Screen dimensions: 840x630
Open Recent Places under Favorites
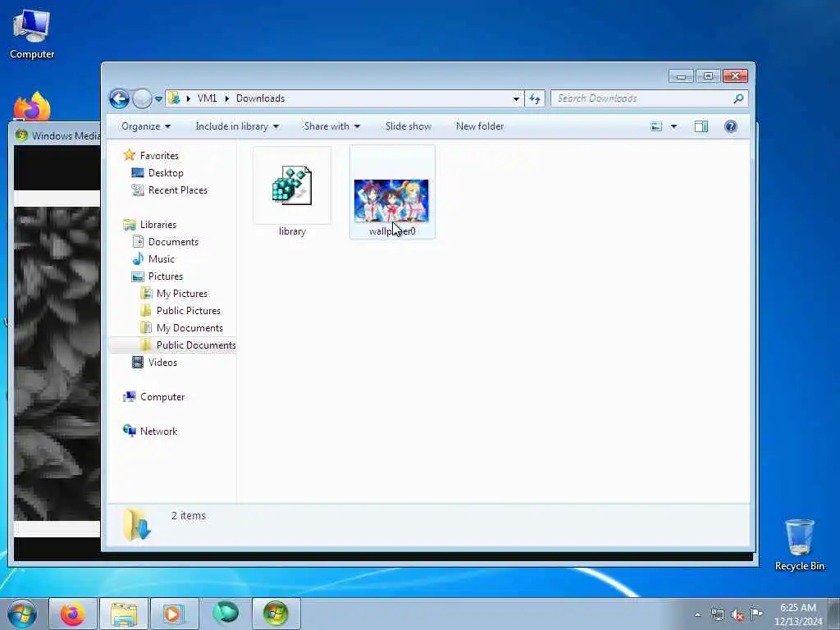point(178,190)
